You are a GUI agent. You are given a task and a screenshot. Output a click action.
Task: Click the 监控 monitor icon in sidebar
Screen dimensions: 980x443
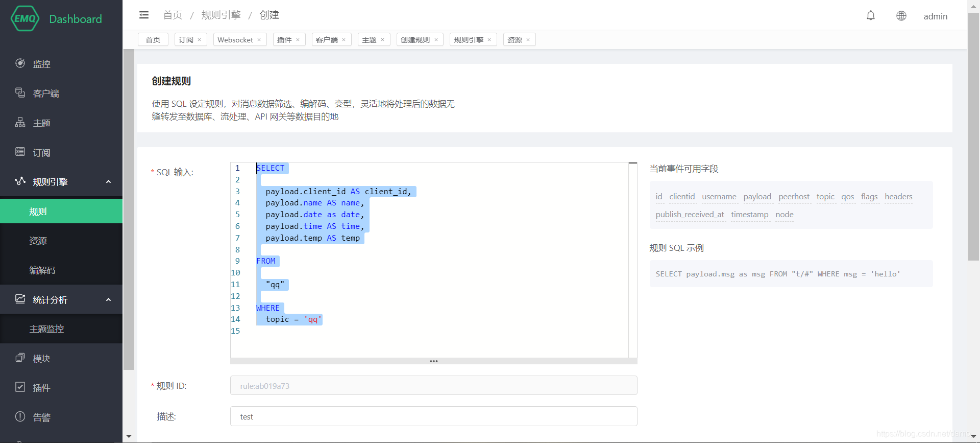20,63
